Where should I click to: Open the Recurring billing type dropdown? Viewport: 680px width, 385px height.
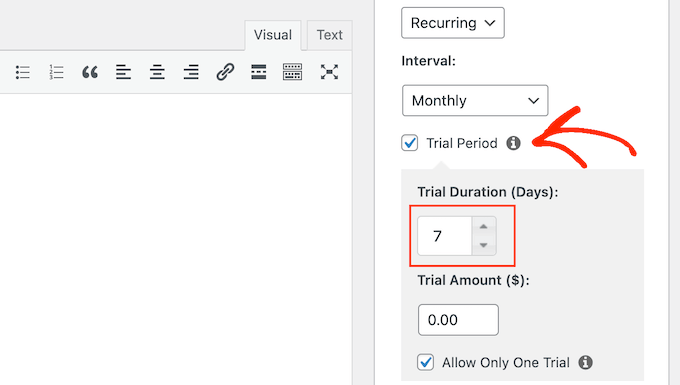[x=453, y=23]
